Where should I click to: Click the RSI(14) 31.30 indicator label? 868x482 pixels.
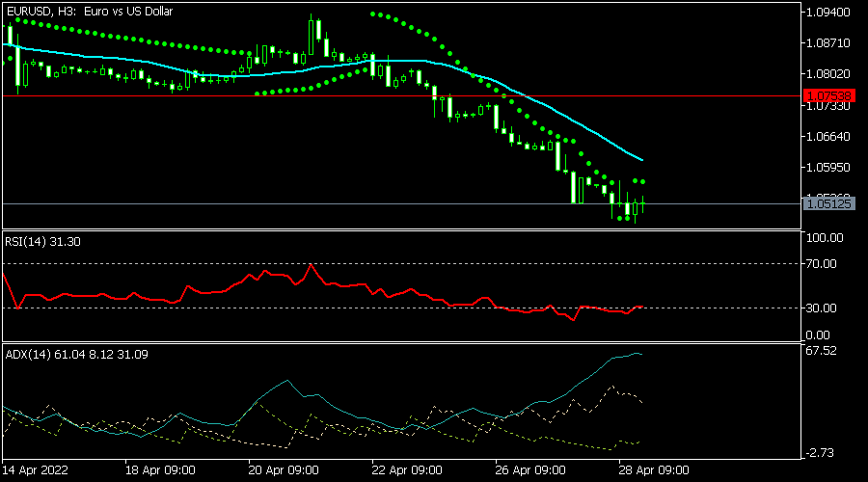42,242
